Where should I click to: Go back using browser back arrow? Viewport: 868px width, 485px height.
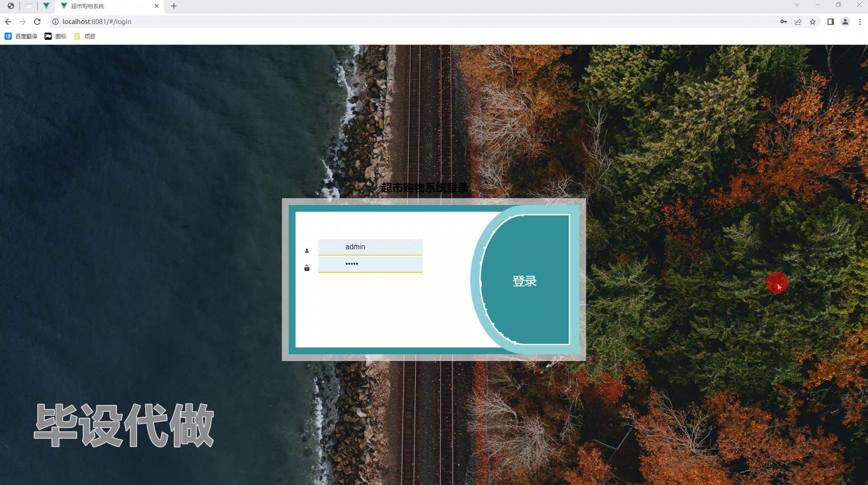click(x=8, y=22)
